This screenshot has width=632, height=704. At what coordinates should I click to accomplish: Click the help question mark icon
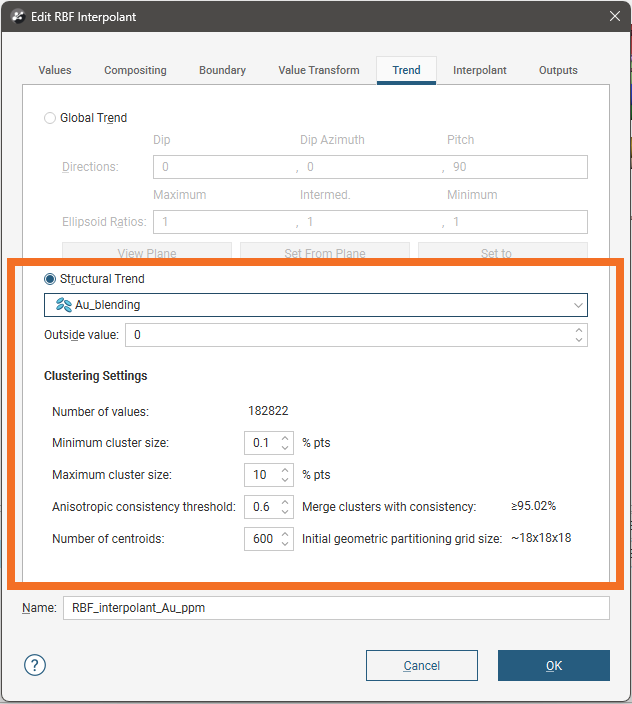[36, 665]
